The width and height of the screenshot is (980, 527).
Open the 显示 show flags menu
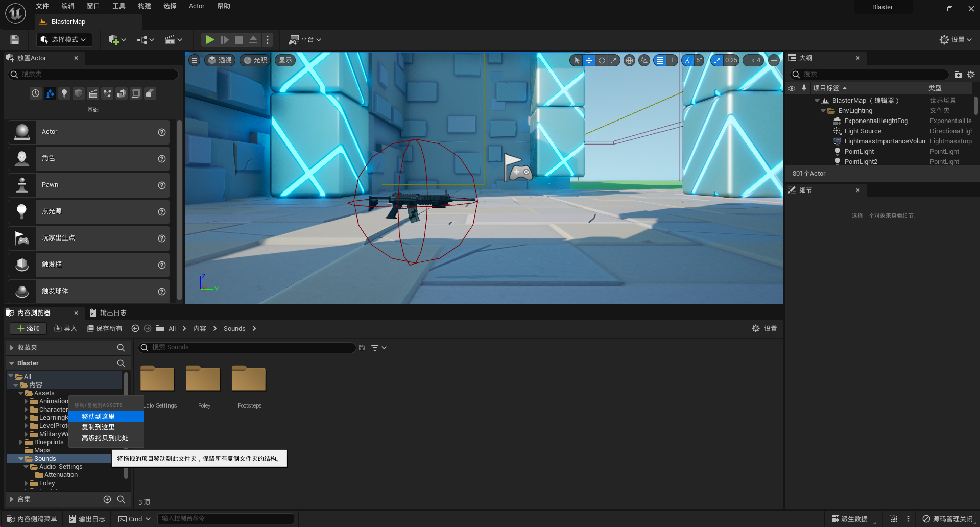click(285, 60)
